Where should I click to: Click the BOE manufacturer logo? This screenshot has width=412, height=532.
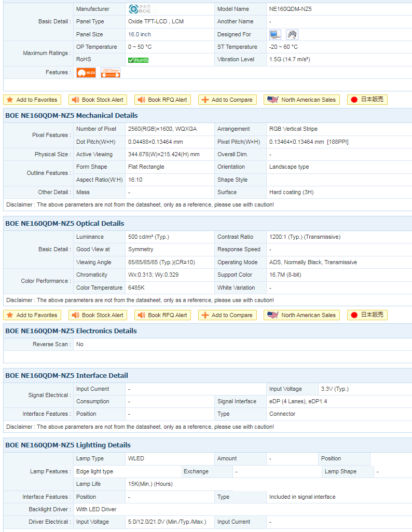click(x=140, y=9)
